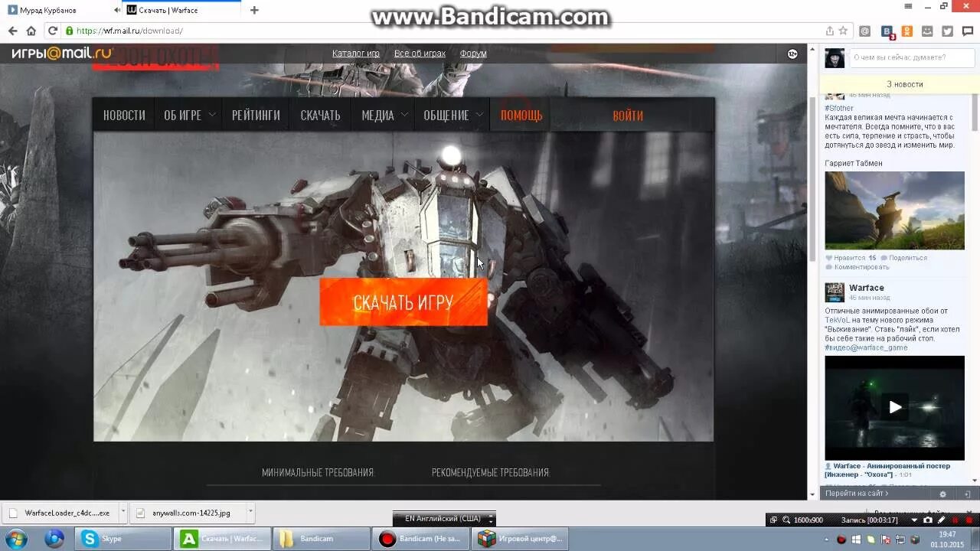Click the status field О чем вы сейчас думаете
This screenshot has height=551, width=980.
[911, 57]
